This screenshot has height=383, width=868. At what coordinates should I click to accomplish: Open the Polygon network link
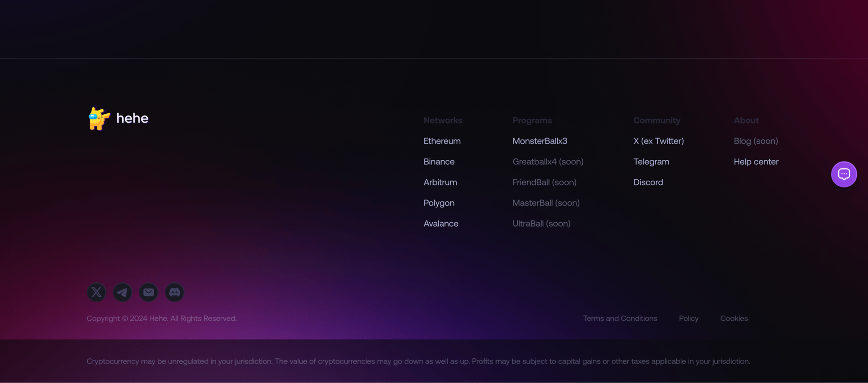pyautogui.click(x=439, y=203)
